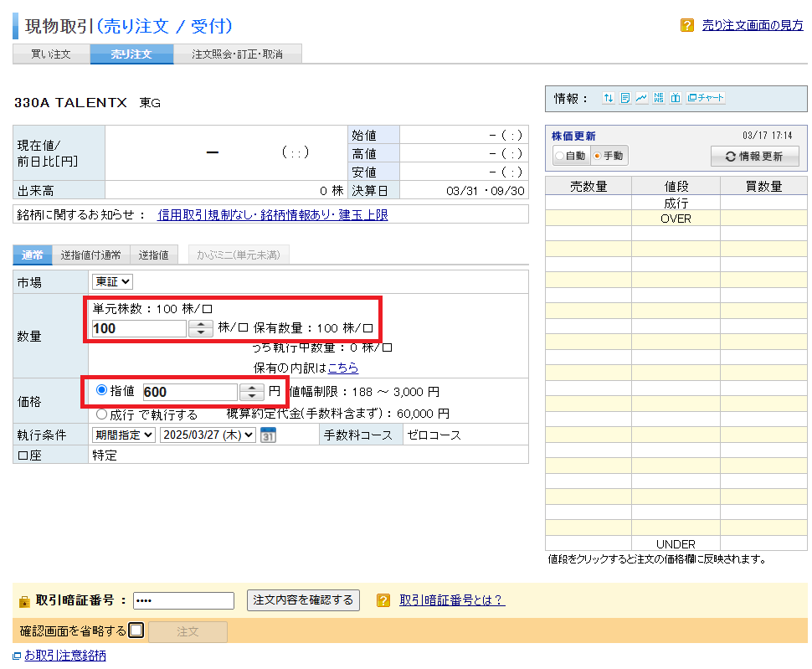Open the チャート chart popup icon

click(x=706, y=98)
